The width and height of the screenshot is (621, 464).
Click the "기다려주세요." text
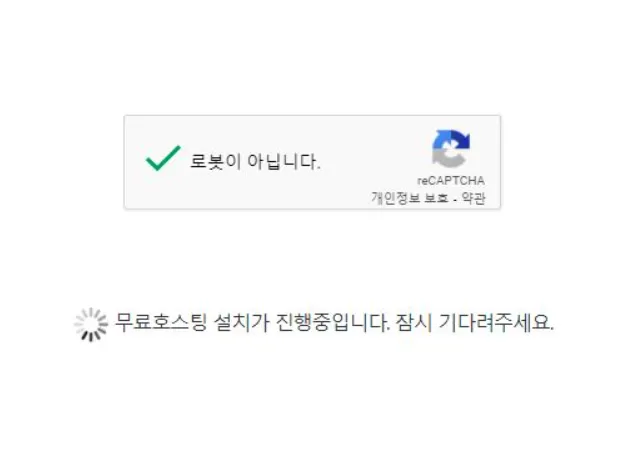tap(496, 323)
